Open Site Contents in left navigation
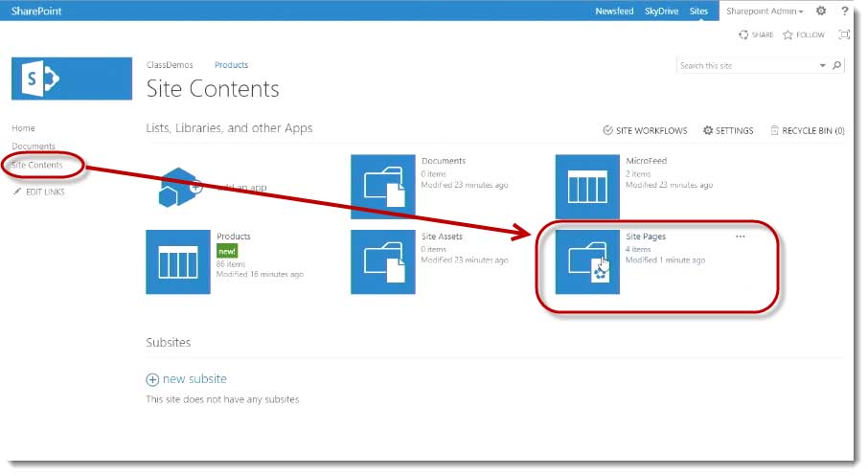The width and height of the screenshot is (868, 475). pos(37,165)
